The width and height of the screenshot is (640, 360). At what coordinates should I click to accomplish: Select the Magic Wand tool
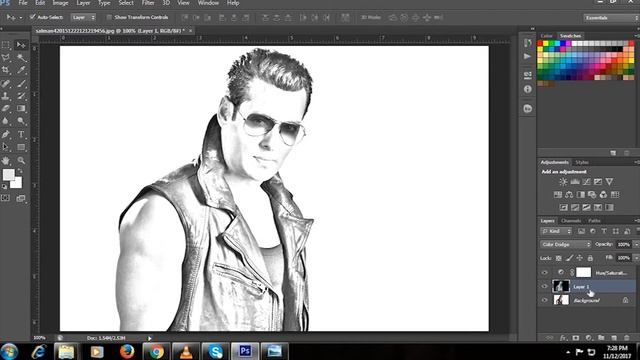(x=21, y=58)
